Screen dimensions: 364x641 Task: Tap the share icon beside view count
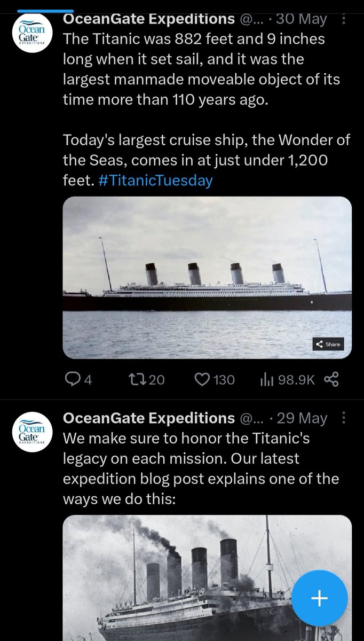(332, 379)
